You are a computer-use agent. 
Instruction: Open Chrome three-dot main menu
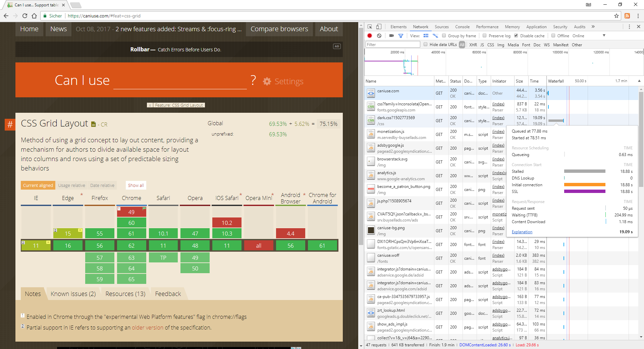[x=638, y=16]
